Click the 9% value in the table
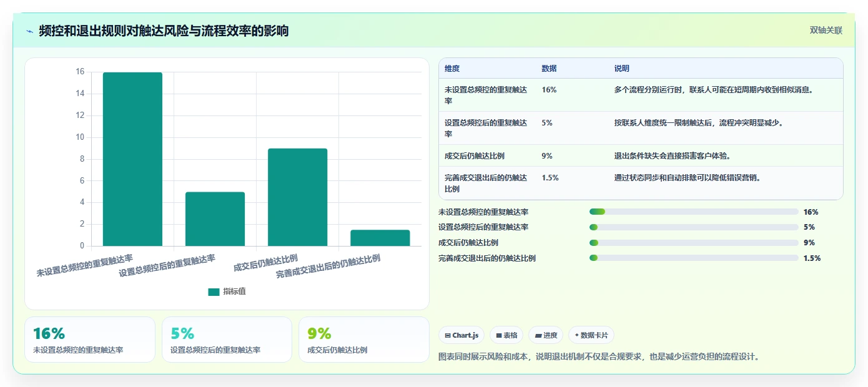 click(x=547, y=156)
